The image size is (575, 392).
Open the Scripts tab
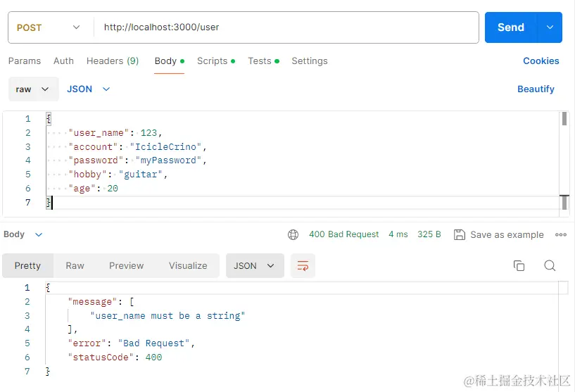coord(216,61)
